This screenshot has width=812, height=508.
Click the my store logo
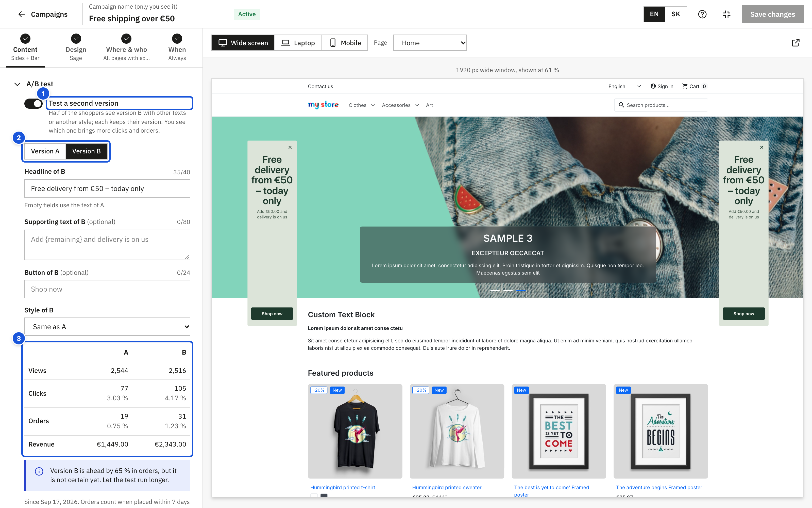coord(323,105)
